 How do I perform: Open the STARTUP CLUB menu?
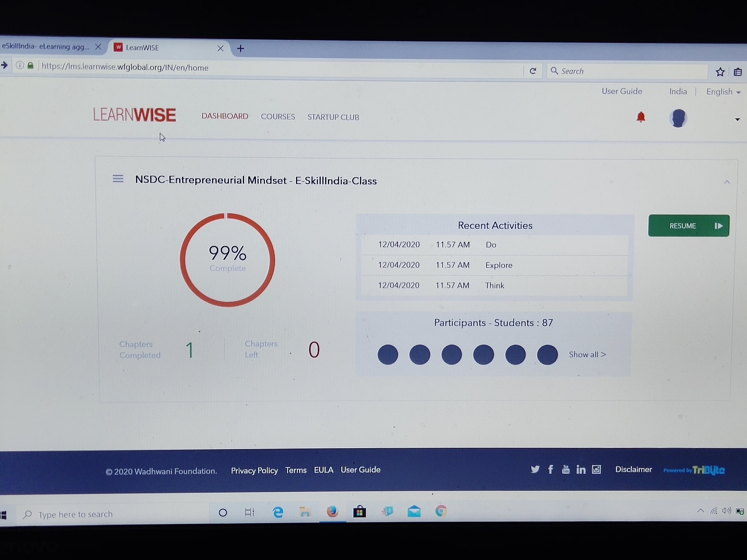pos(333,117)
